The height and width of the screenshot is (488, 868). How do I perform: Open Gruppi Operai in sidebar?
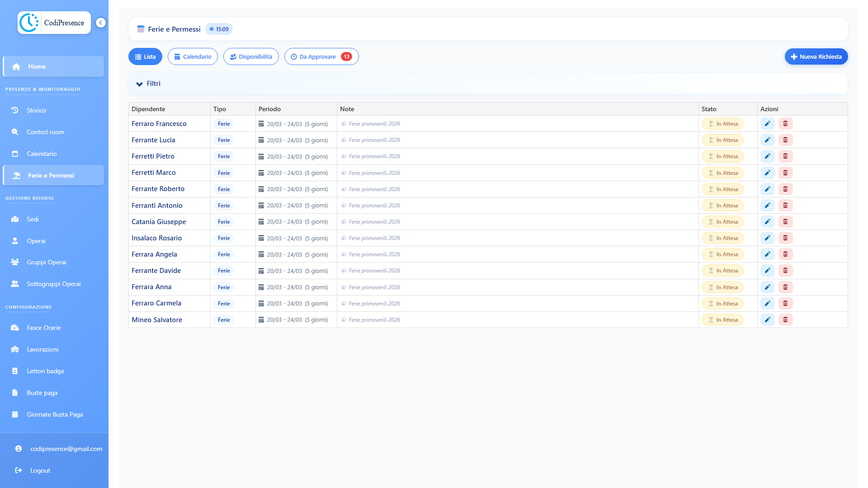pos(46,262)
